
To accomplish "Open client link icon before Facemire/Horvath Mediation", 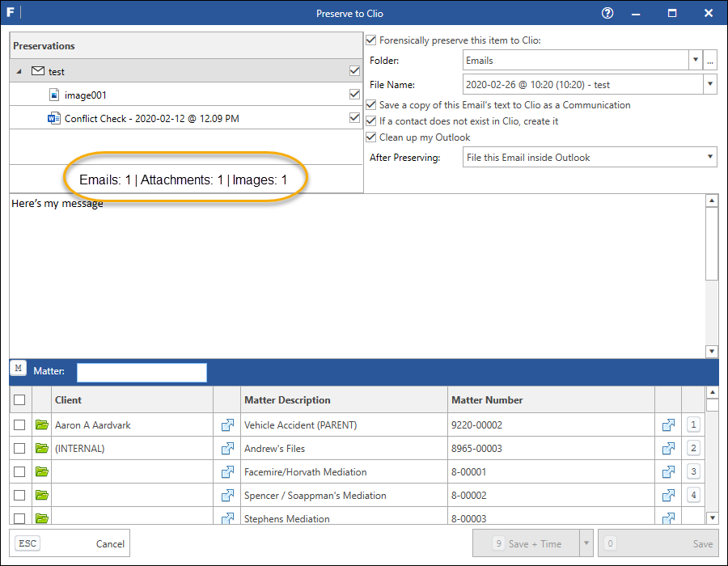I will coord(227,471).
